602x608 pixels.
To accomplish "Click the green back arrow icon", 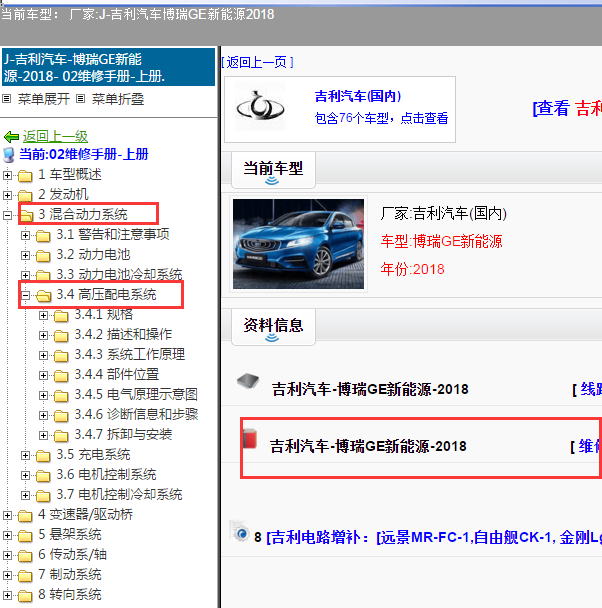I will pos(11,136).
